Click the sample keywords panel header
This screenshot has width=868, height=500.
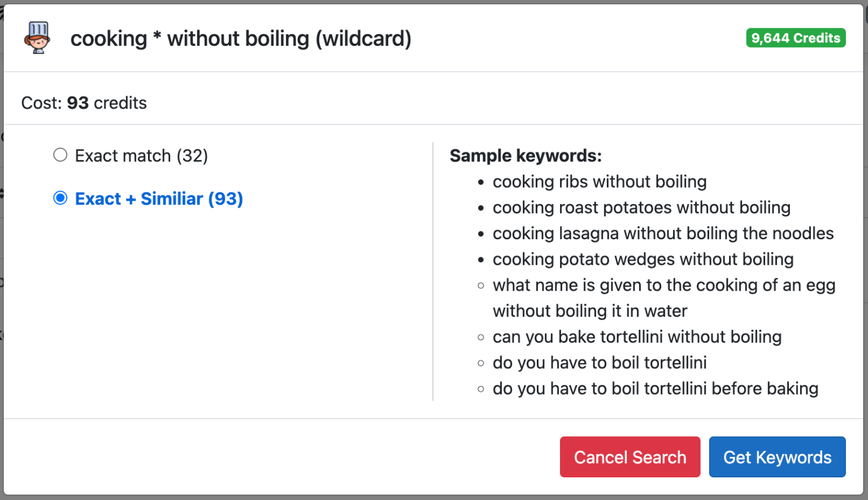click(526, 156)
